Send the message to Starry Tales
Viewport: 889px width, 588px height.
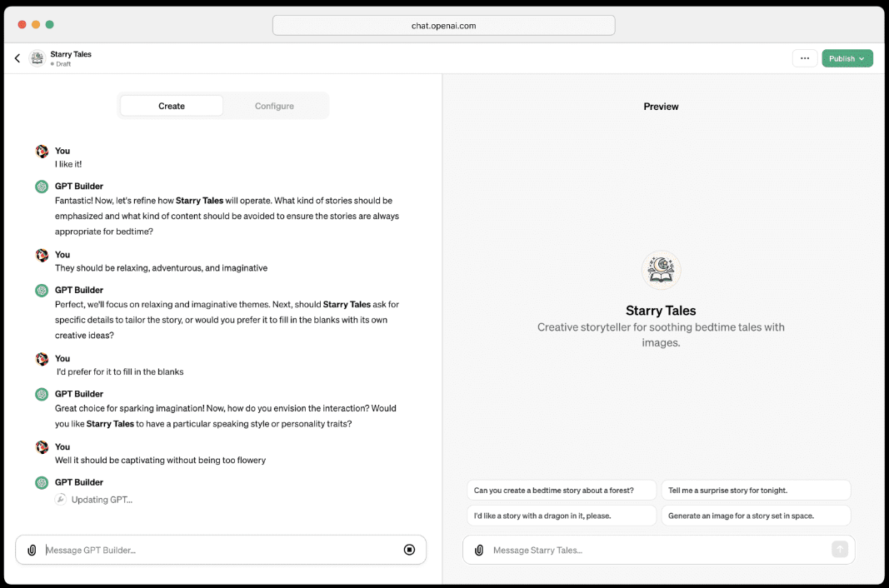[840, 549]
